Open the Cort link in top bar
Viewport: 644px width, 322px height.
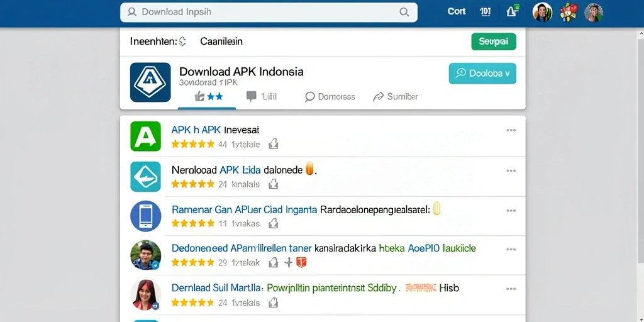(457, 11)
